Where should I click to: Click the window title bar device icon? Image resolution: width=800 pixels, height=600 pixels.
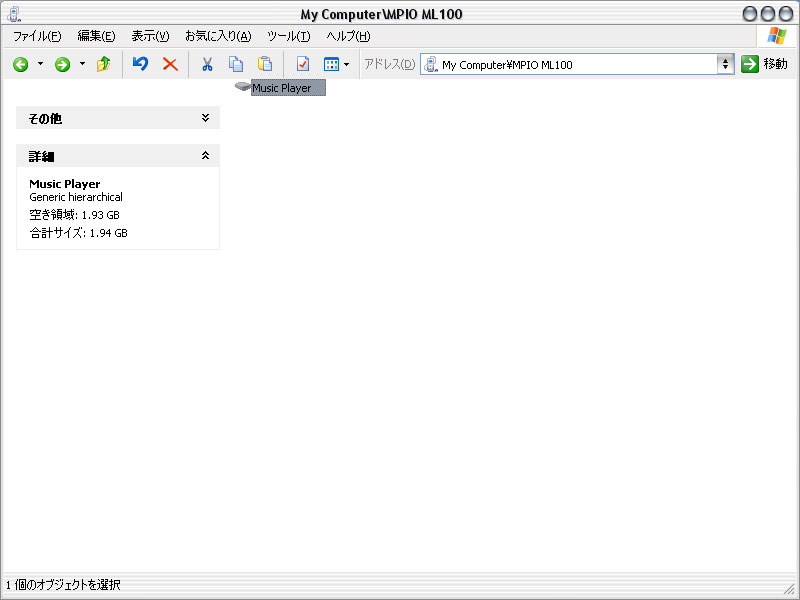coord(14,14)
